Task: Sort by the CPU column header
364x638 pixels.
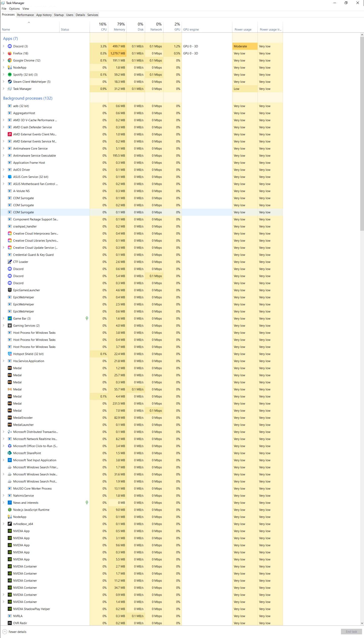Action: [x=99, y=27]
